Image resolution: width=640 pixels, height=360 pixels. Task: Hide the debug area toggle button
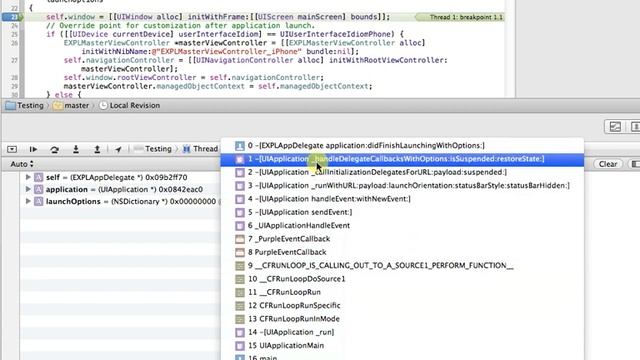coord(12,149)
